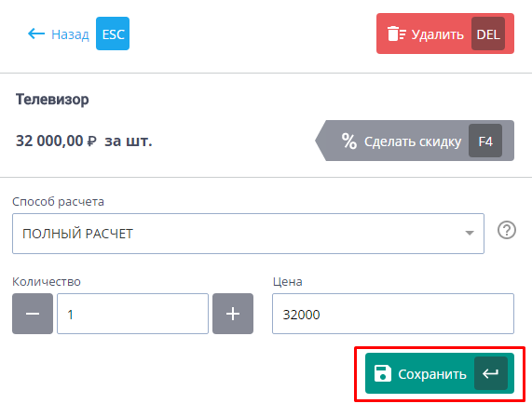Click the back arrow icon
The image size is (532, 417).
36,34
